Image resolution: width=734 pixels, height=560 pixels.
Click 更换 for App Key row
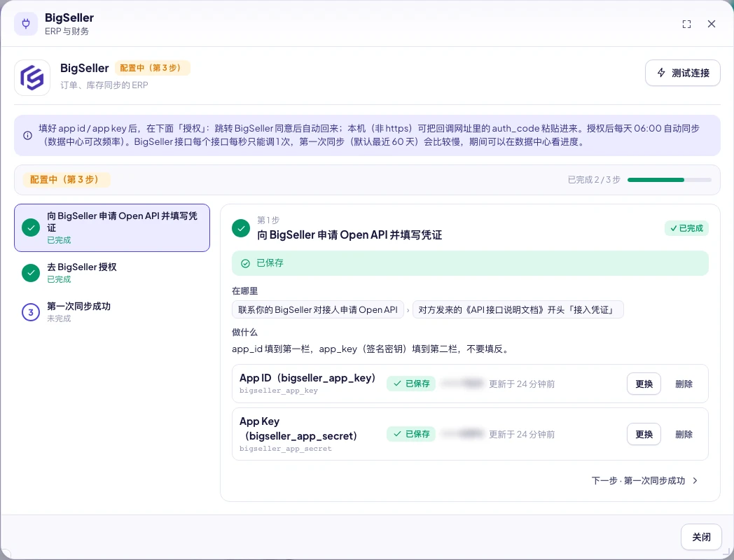pyautogui.click(x=644, y=434)
